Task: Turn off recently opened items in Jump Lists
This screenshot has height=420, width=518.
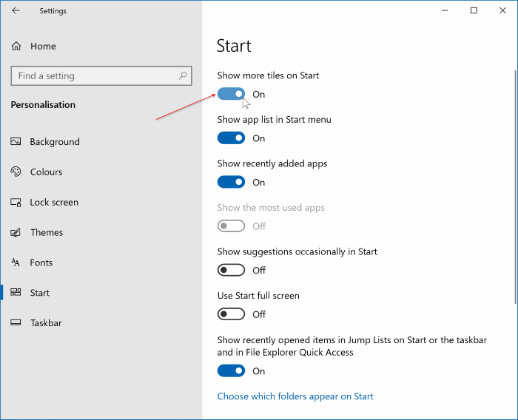Action: 231,370
